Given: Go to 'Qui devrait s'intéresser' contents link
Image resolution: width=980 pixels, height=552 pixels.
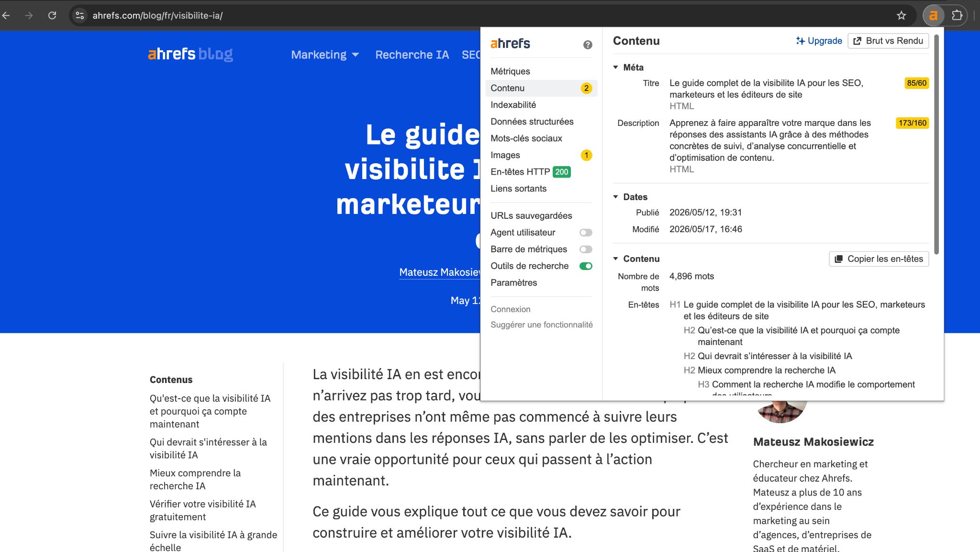Looking at the screenshot, I should [x=208, y=449].
